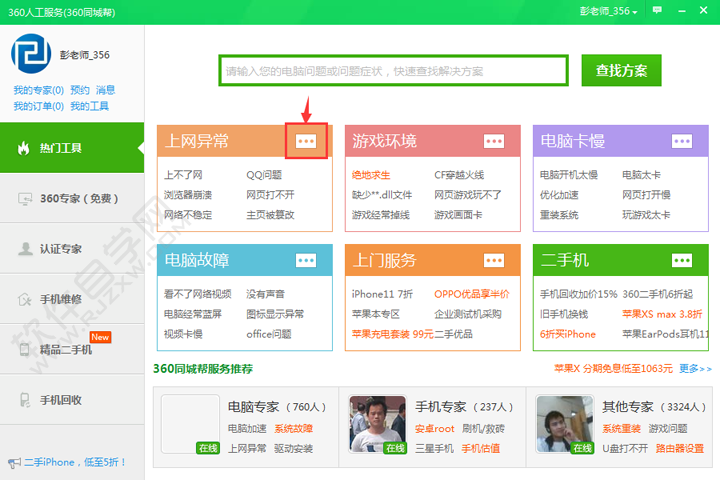
Task: Open the feedback message icon in title bar
Action: click(657, 10)
